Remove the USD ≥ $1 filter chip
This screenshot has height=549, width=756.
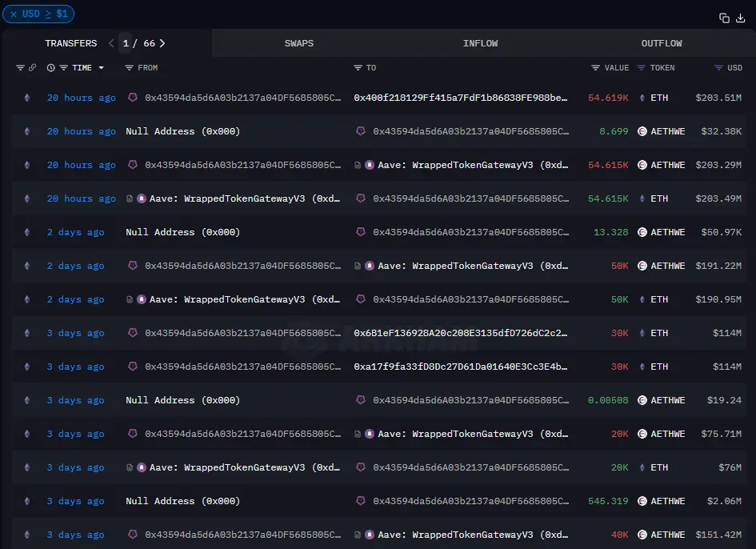pos(14,14)
